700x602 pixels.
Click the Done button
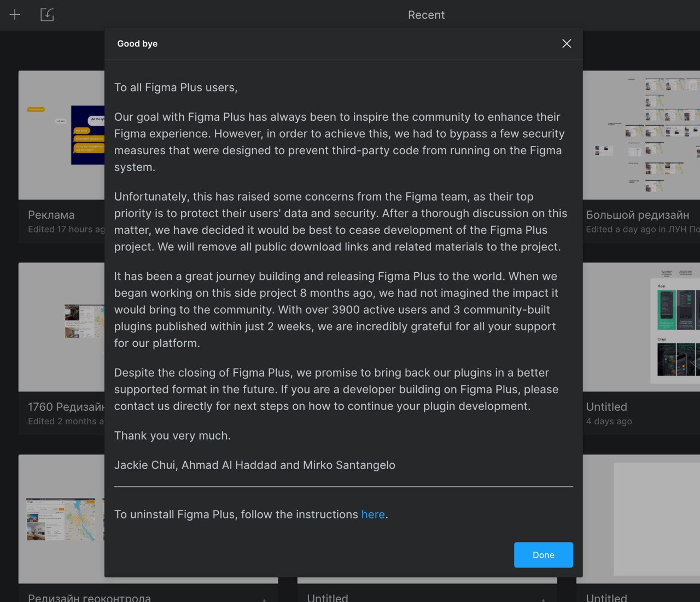pyautogui.click(x=543, y=554)
